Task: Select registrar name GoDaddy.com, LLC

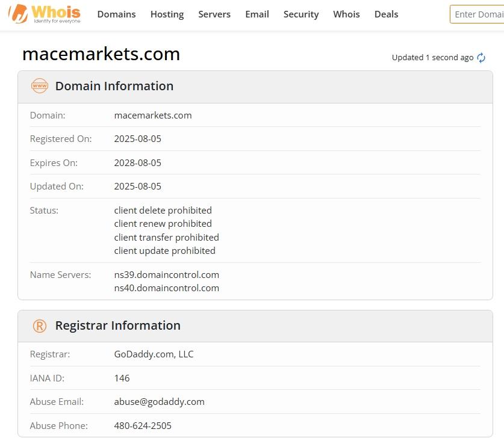Action: [154, 354]
